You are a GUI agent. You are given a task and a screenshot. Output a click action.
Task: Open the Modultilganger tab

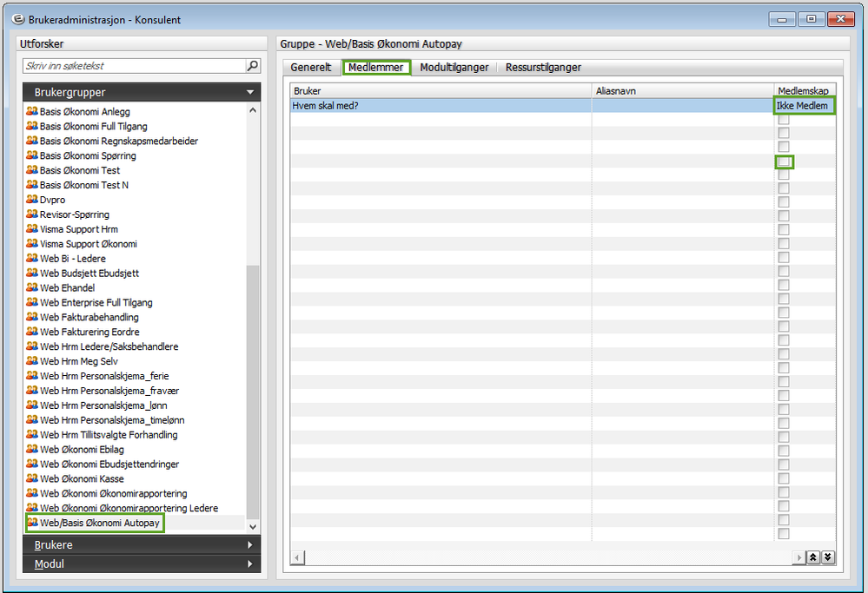pyautogui.click(x=454, y=68)
